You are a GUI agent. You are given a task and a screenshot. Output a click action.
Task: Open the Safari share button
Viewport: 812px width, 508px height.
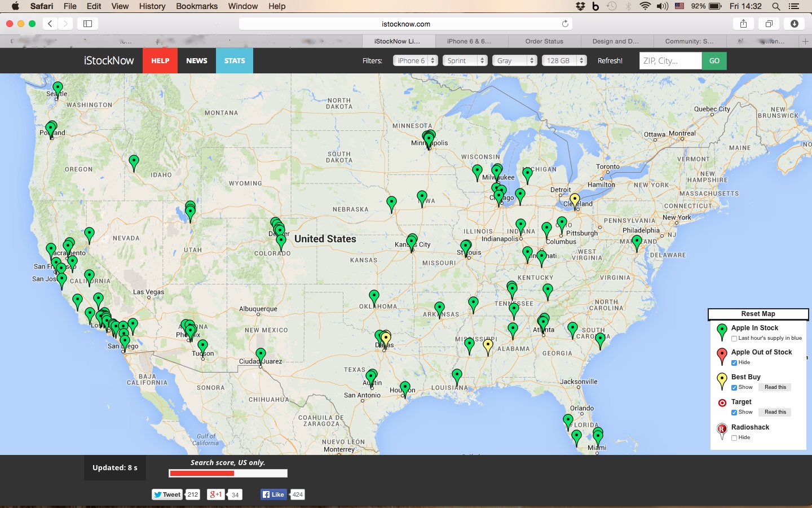[x=743, y=24]
